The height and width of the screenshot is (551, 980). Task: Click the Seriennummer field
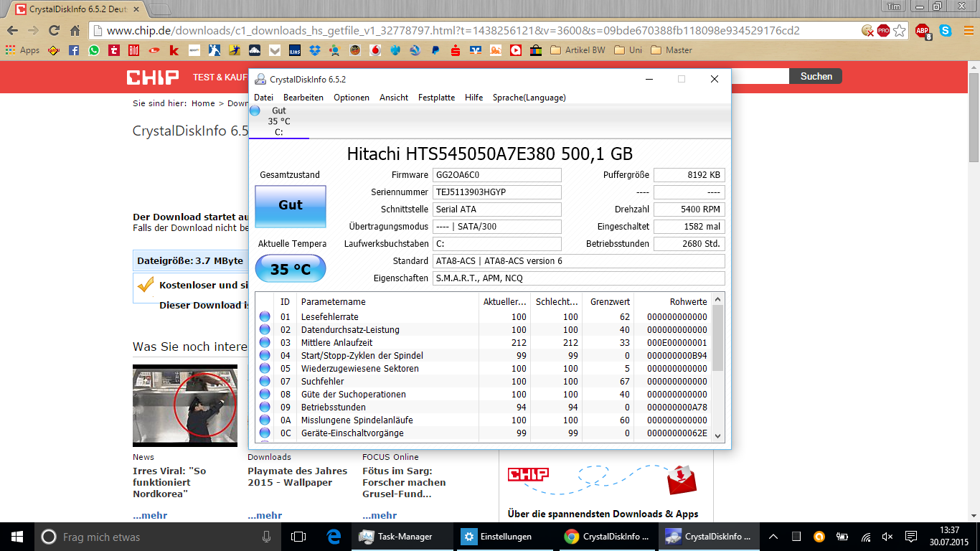coord(497,192)
